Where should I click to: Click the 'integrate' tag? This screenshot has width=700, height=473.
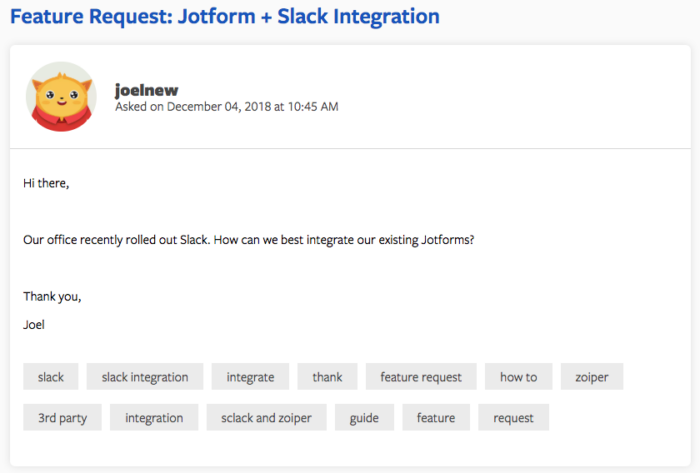[250, 377]
